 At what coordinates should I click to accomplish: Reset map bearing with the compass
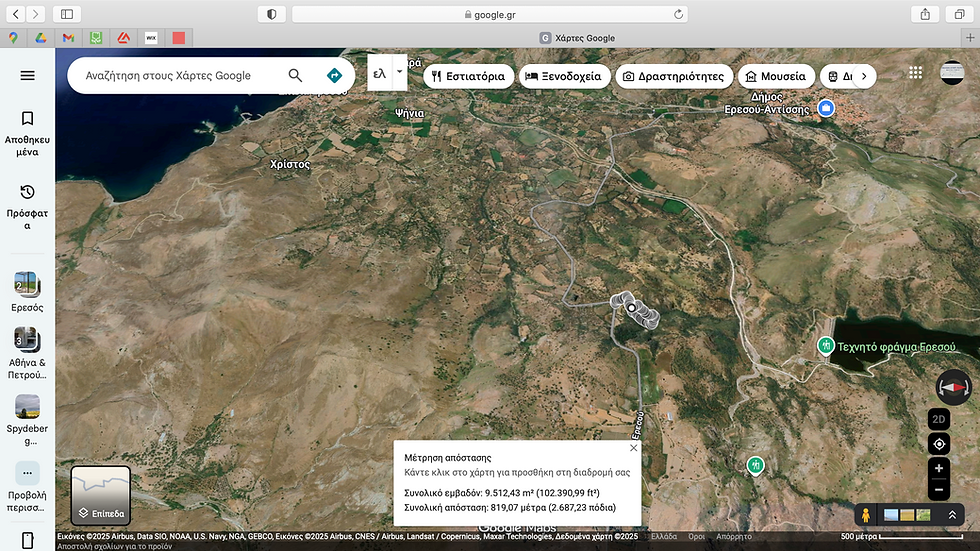pyautogui.click(x=953, y=387)
